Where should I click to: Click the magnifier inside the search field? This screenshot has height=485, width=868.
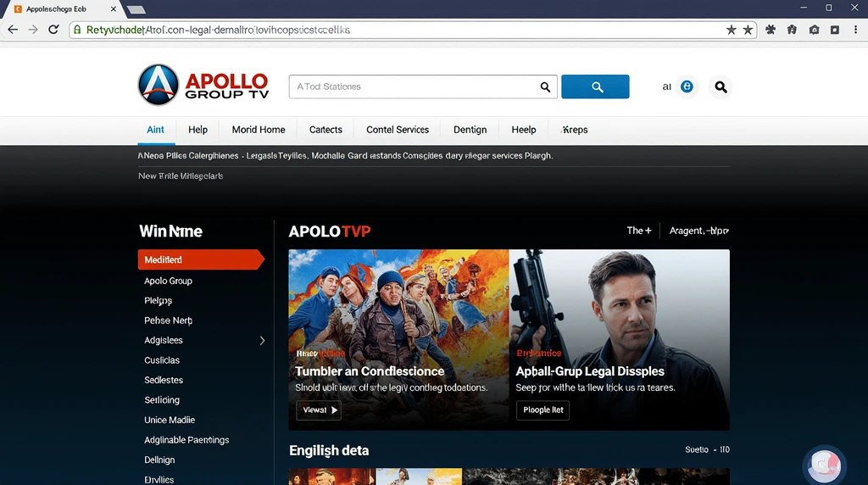pyautogui.click(x=545, y=87)
